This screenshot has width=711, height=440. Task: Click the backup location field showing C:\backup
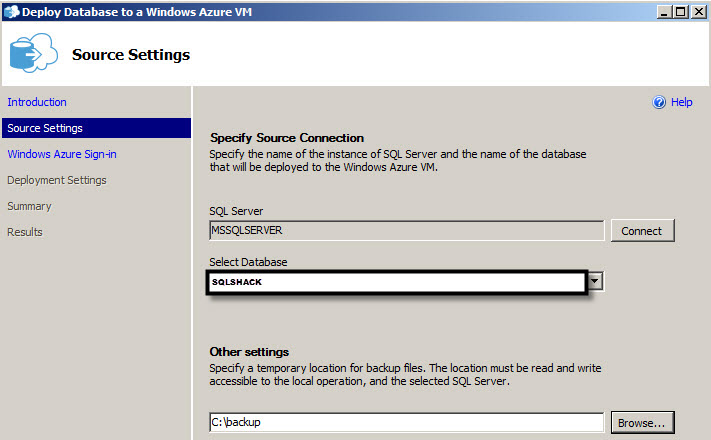(406, 423)
